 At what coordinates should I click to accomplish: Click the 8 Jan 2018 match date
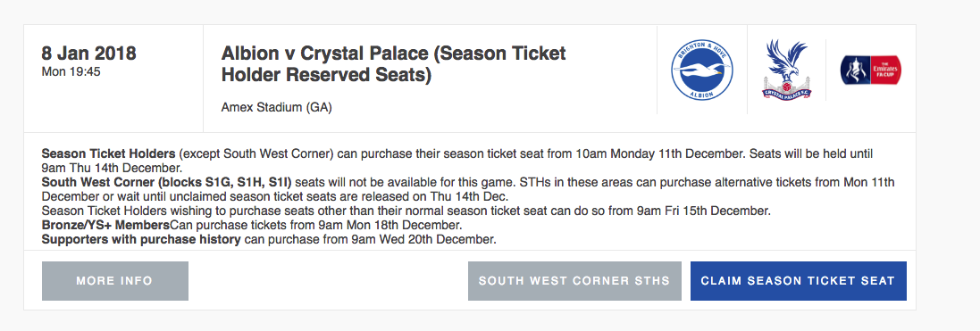(x=88, y=54)
